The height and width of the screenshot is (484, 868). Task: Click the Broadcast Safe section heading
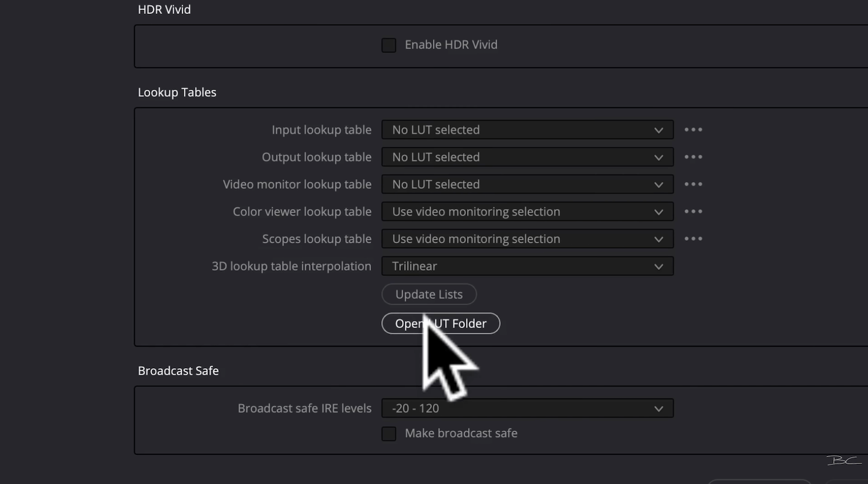pos(178,371)
